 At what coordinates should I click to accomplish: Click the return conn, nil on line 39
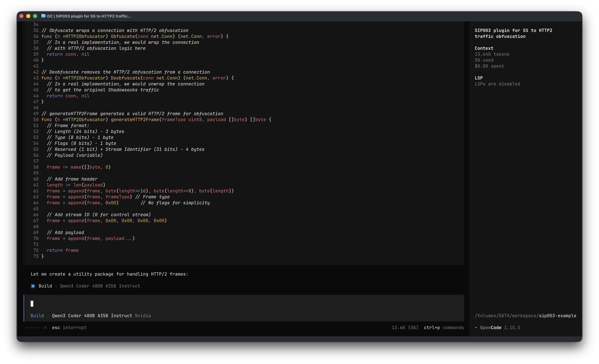pos(68,54)
